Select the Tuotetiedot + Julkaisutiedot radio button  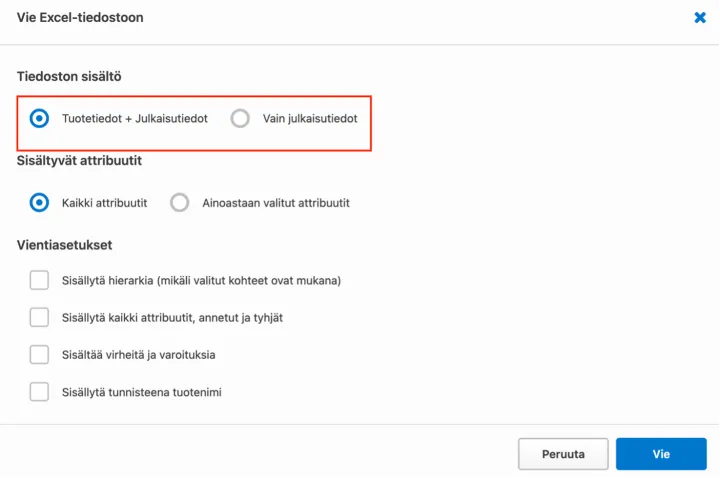pyautogui.click(x=39, y=119)
